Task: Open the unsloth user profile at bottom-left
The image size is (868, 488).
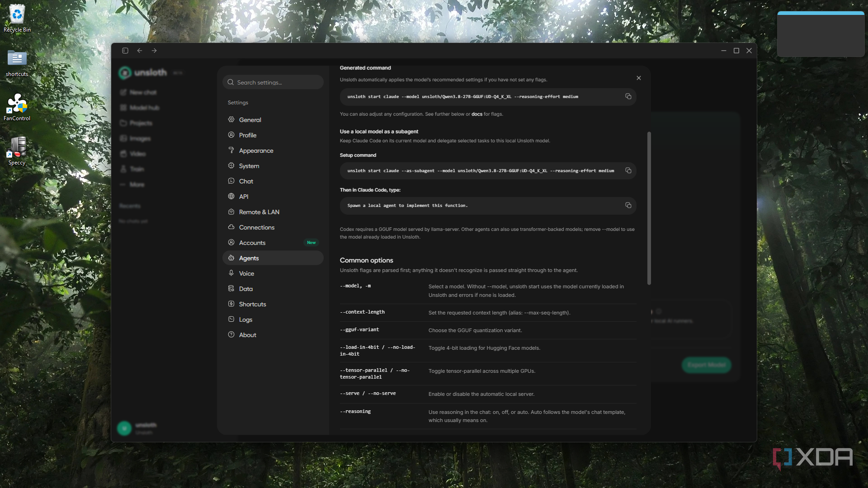Action: [137, 428]
